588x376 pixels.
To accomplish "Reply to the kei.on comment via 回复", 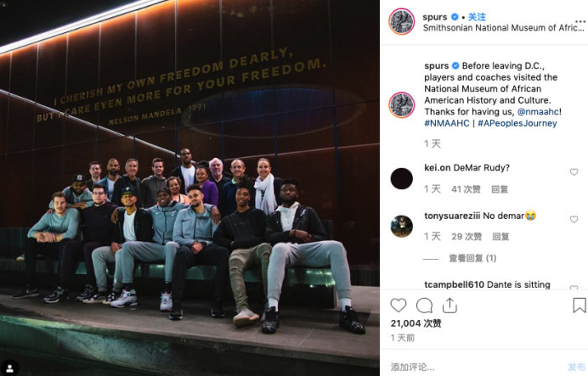I will coord(500,189).
